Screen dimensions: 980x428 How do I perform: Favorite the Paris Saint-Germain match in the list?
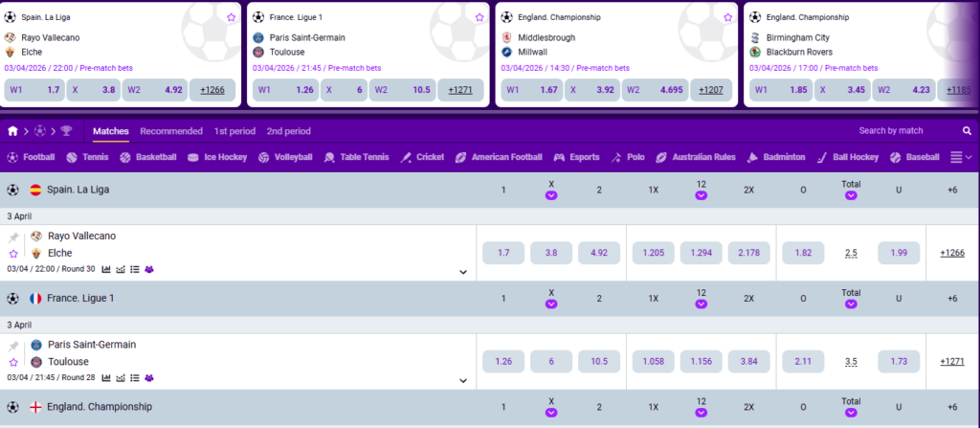coord(13,362)
